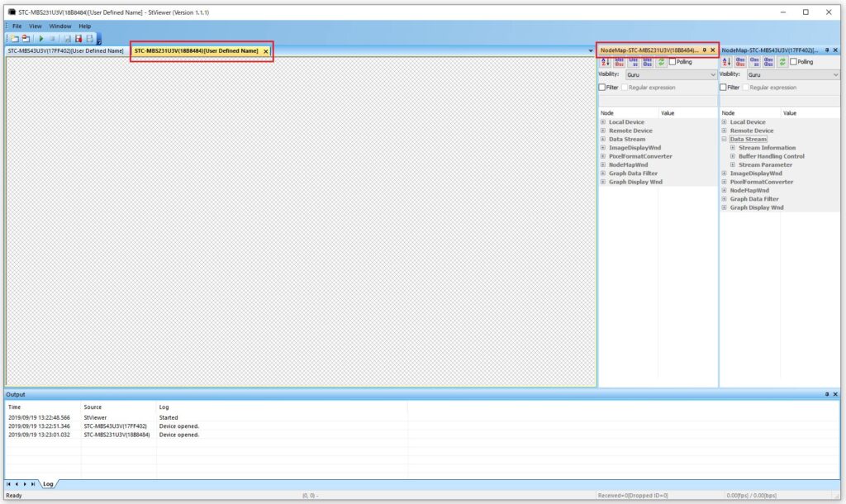Click alphabetical sort icon in left NodeMap panel
The width and height of the screenshot is (846, 504).
[x=604, y=62]
